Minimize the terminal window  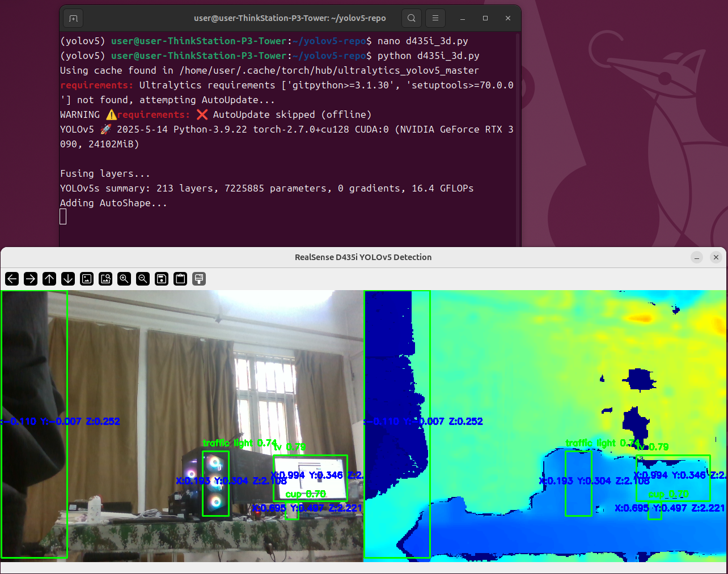[463, 18]
